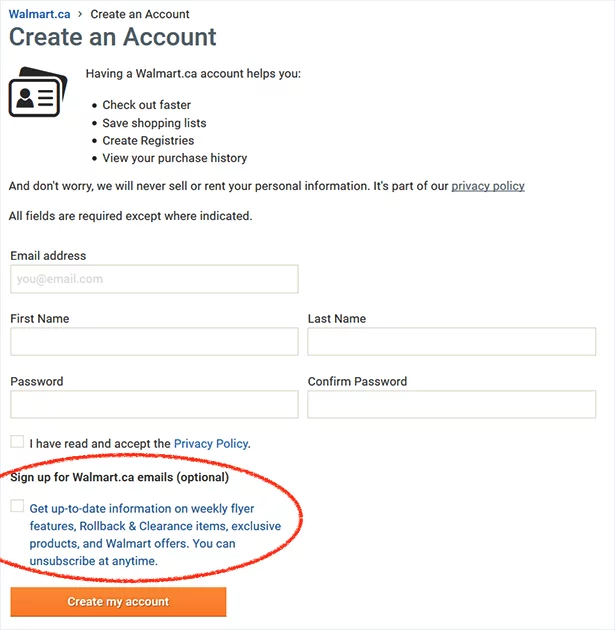Tick the 'I have read and accept' checkbox
615x630 pixels.
click(x=17, y=442)
